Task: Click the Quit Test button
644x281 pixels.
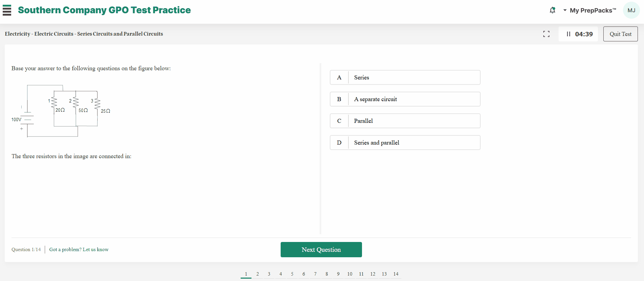Action: tap(621, 34)
